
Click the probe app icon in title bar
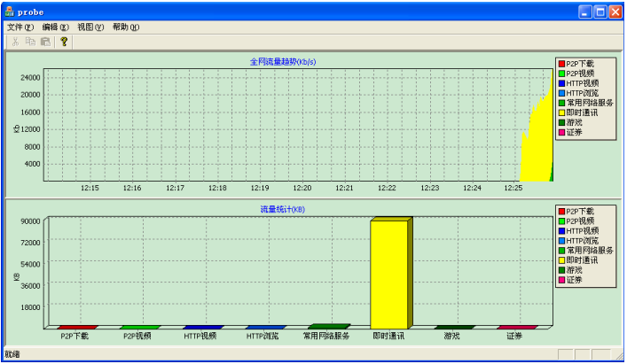click(x=10, y=12)
